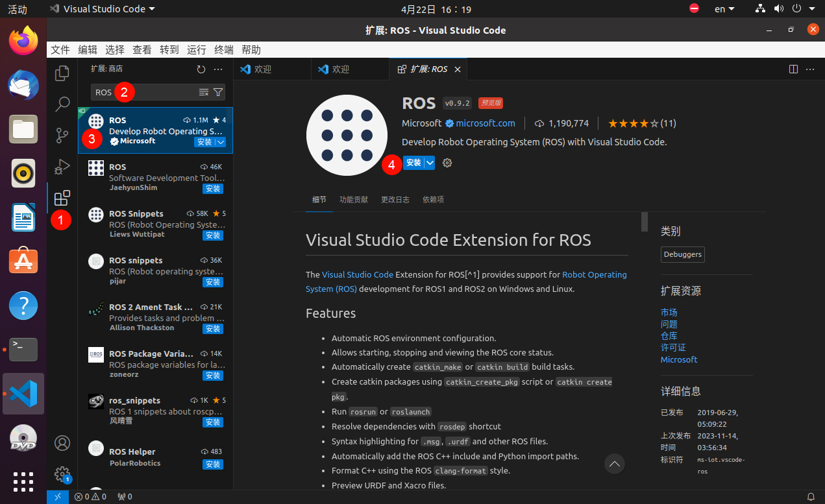Split the editor to the right
Screen dimensions: 825x504
pyautogui.click(x=793, y=69)
